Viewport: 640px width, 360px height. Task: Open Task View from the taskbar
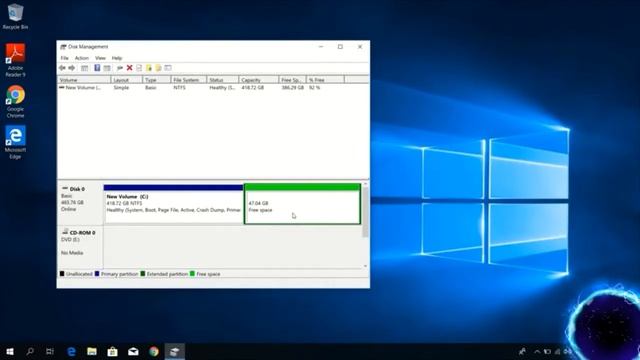click(50, 351)
